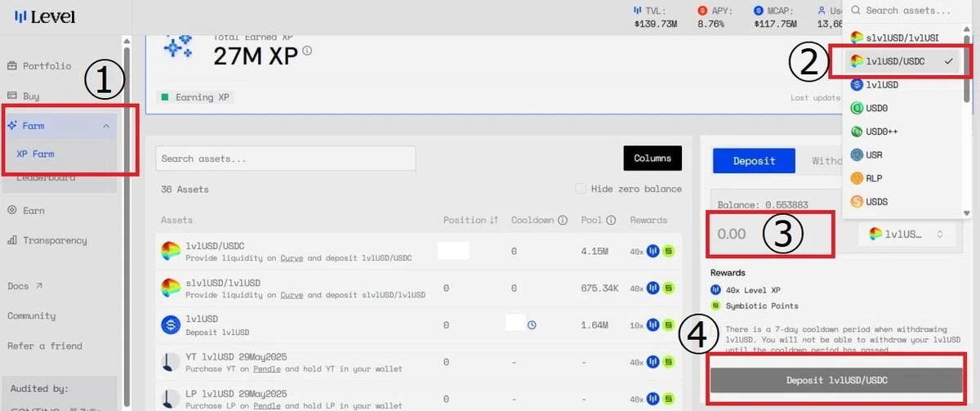Screen dimensions: 980x411
Task: Click the Cooldown column info icon
Action: click(x=563, y=221)
